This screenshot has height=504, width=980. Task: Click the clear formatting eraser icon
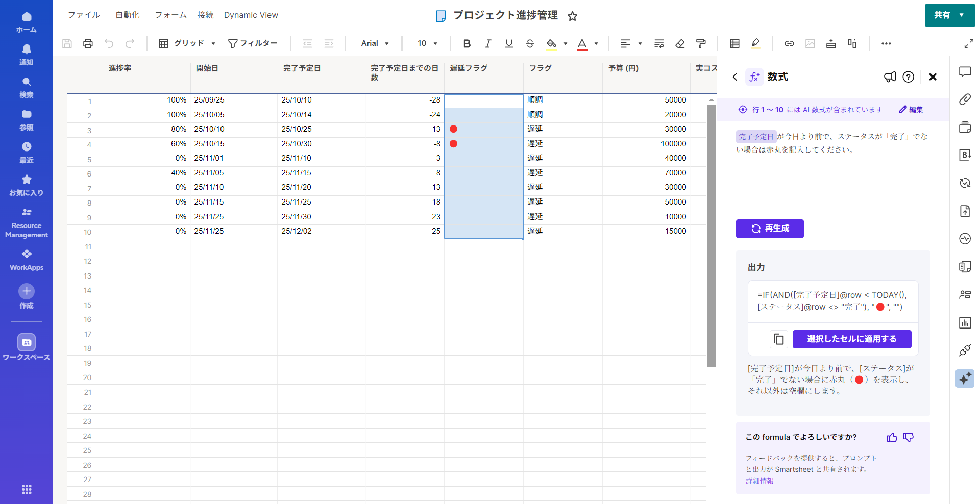coord(680,44)
